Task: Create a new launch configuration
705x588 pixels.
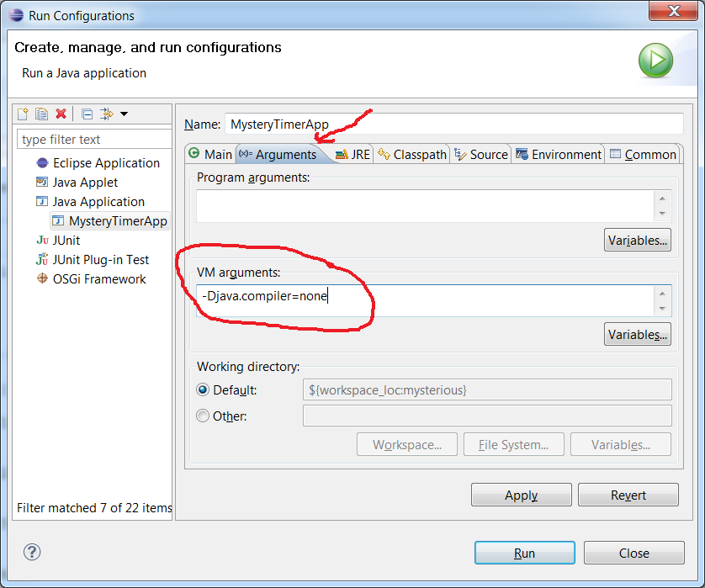Action: click(23, 114)
